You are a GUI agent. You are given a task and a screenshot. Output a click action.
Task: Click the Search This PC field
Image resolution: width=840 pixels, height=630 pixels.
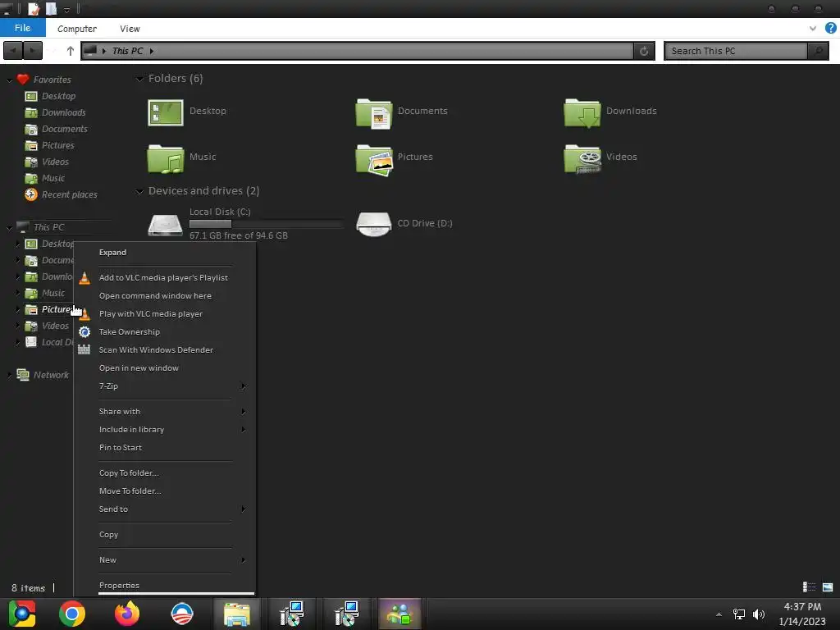pos(736,51)
